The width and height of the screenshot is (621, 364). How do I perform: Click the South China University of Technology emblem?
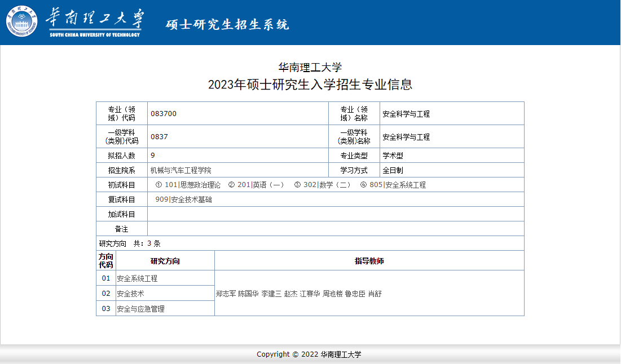point(22,21)
